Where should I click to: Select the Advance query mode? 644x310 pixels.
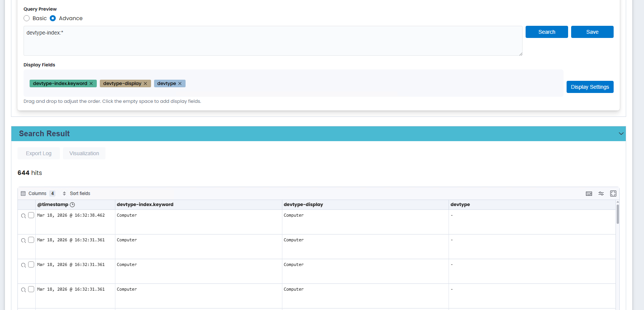click(x=53, y=18)
